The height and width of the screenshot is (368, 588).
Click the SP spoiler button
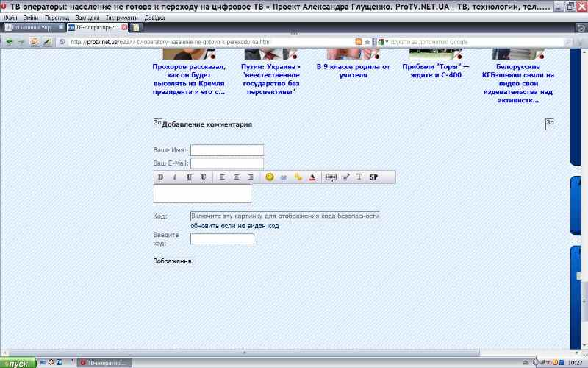click(x=373, y=177)
